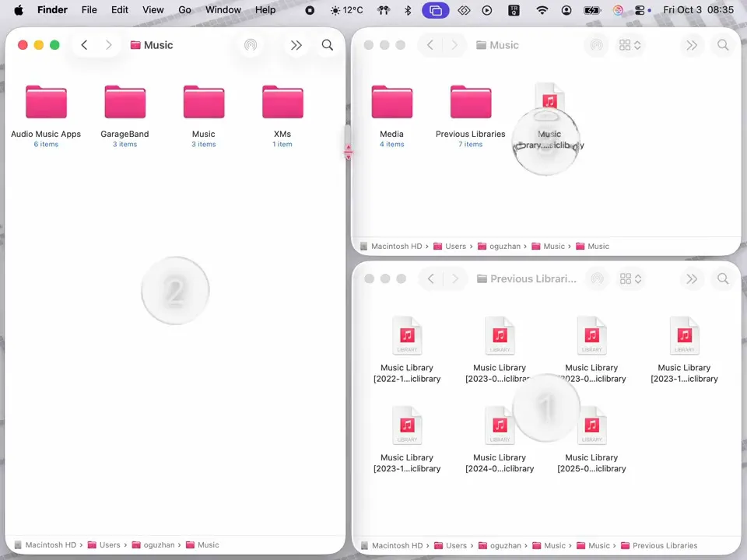Viewport: 747px width, 560px height.
Task: Open the Audio Music Apps folder
Action: pyautogui.click(x=46, y=103)
